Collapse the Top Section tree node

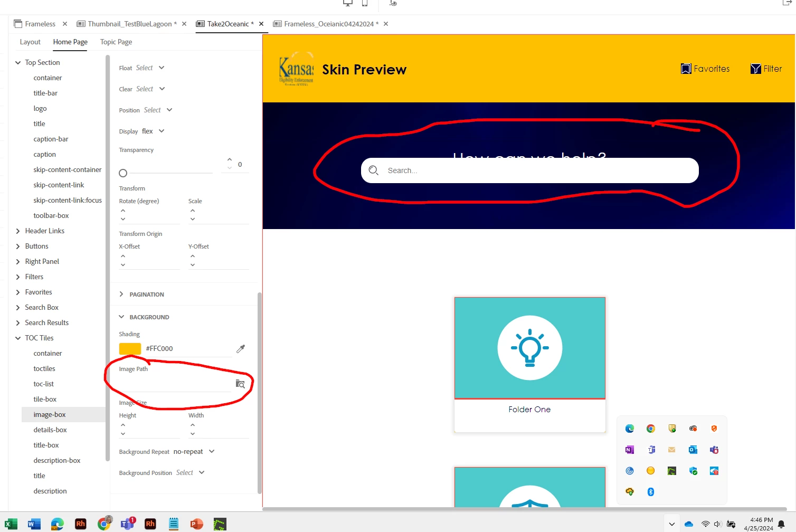point(18,62)
